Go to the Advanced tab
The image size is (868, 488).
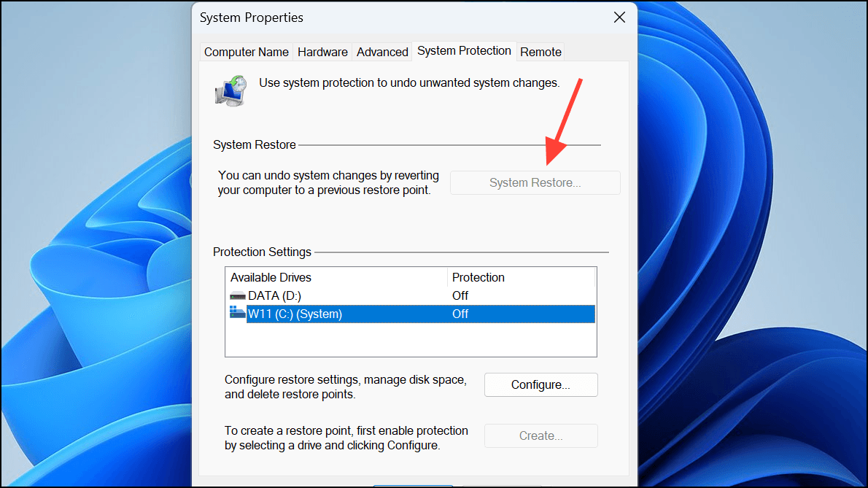382,52
